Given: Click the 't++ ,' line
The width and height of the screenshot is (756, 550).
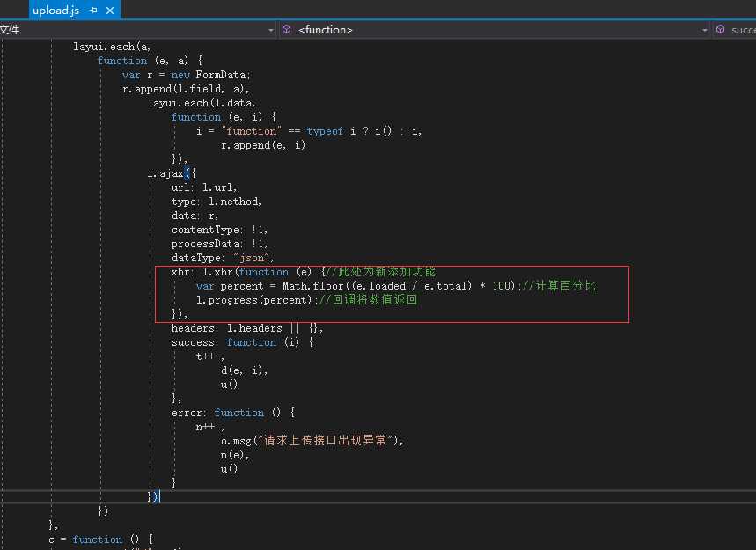Looking at the screenshot, I should [209, 356].
